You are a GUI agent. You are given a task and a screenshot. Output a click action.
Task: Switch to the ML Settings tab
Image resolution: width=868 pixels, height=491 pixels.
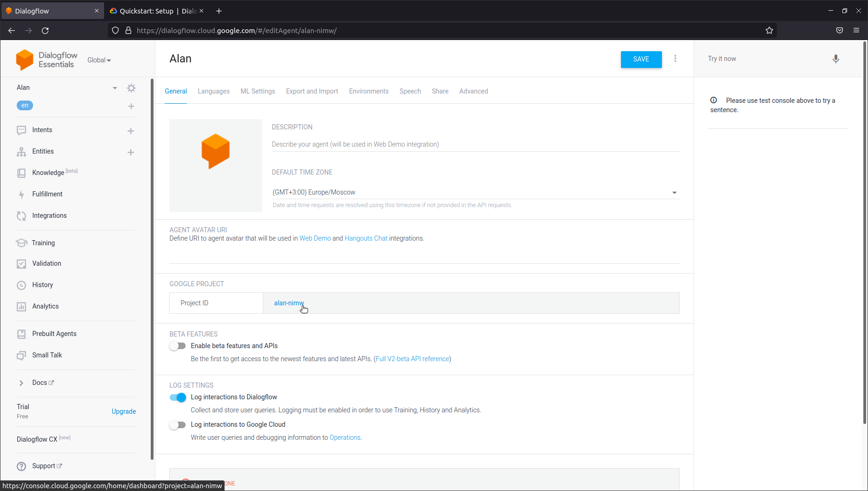257,91
